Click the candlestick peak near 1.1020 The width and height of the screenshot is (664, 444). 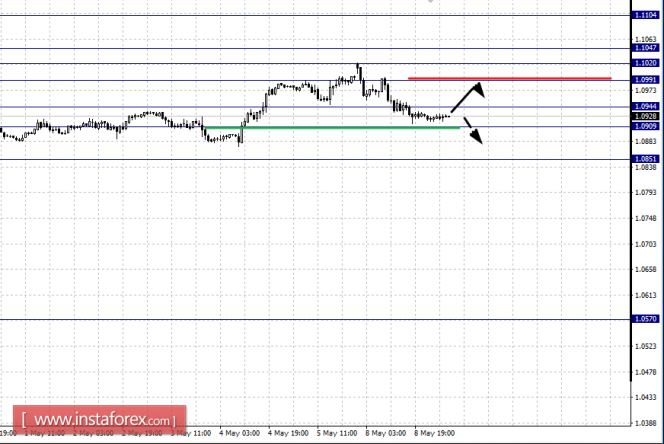pos(358,66)
